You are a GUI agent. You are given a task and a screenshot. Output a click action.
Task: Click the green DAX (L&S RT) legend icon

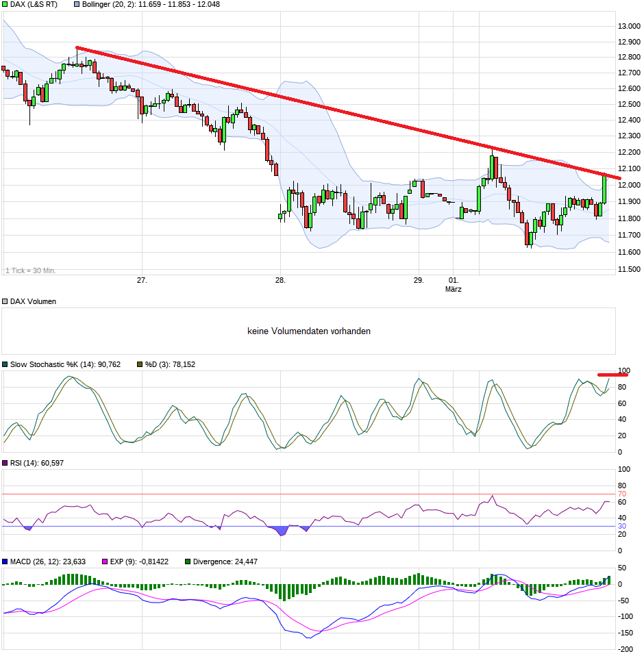click(x=5, y=5)
